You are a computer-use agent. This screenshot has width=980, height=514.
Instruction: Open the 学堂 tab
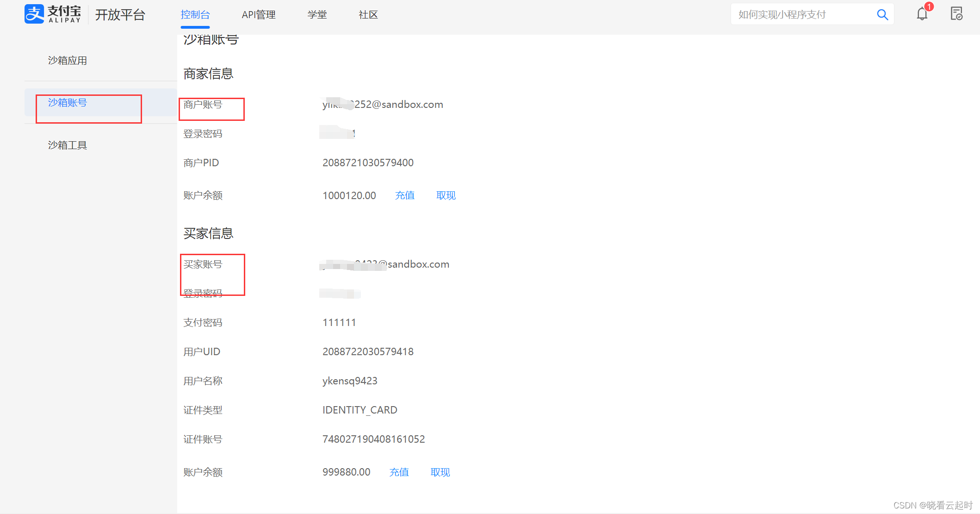tap(317, 15)
